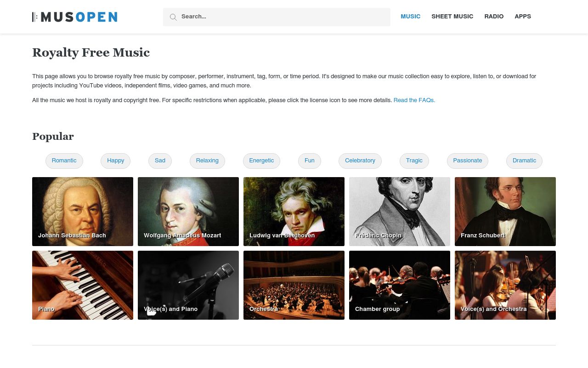Select the Happy mood tag
The height and width of the screenshot is (368, 588).
pyautogui.click(x=116, y=161)
